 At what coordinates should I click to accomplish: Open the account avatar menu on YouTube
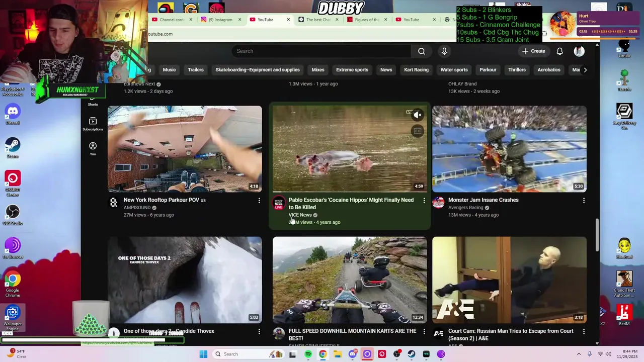click(x=579, y=51)
